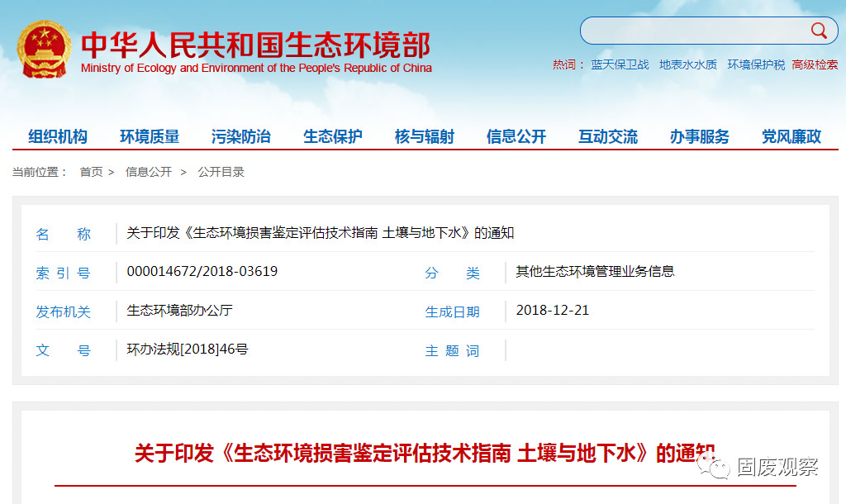Screen dimensions: 846x504
Task: Click inside the search text box
Action: pyautogui.click(x=694, y=31)
